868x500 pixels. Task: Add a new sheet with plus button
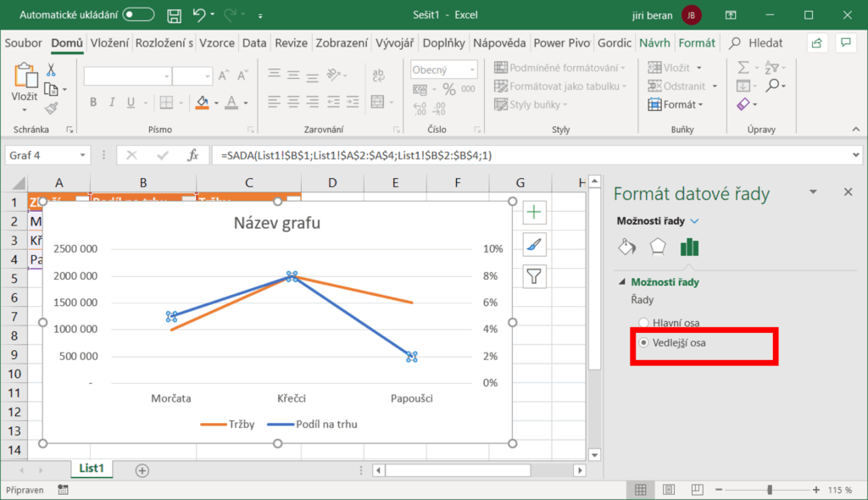142,470
